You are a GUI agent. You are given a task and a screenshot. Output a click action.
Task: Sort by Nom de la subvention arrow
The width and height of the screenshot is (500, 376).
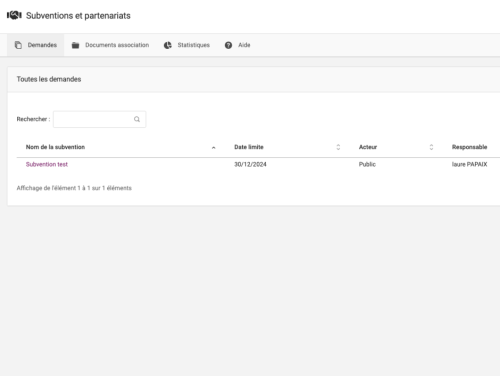[x=214, y=147]
